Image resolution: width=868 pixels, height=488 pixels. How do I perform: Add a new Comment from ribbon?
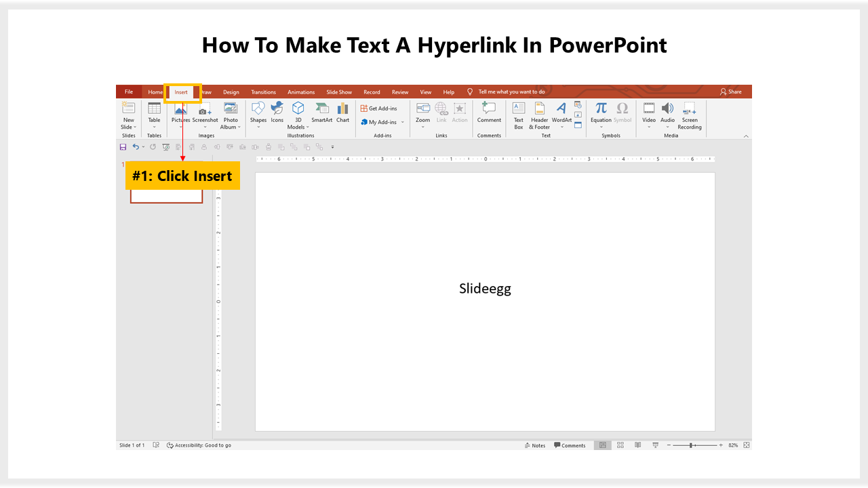tap(489, 113)
